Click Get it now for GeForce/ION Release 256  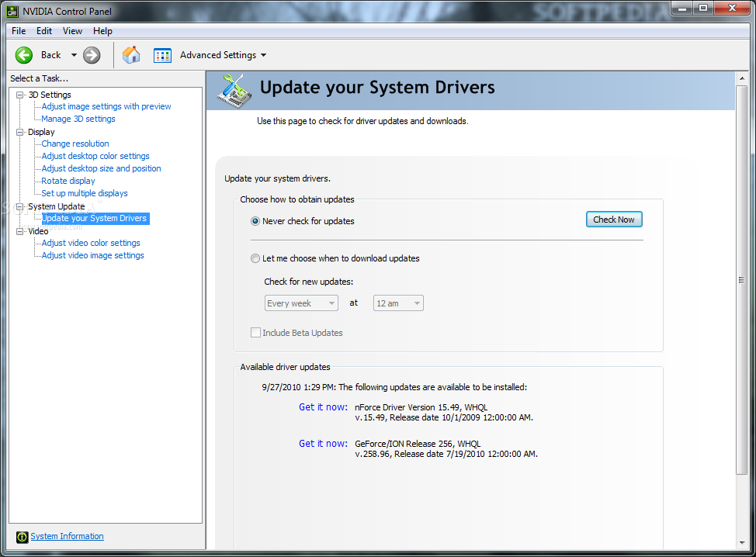tap(323, 444)
